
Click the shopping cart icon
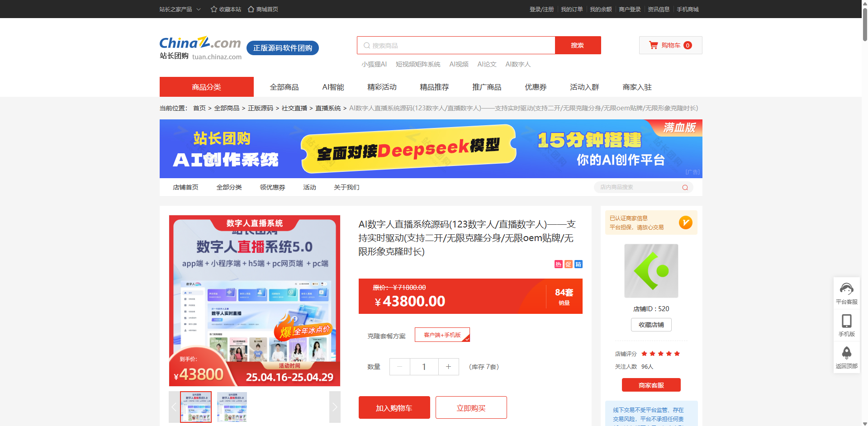(x=654, y=45)
